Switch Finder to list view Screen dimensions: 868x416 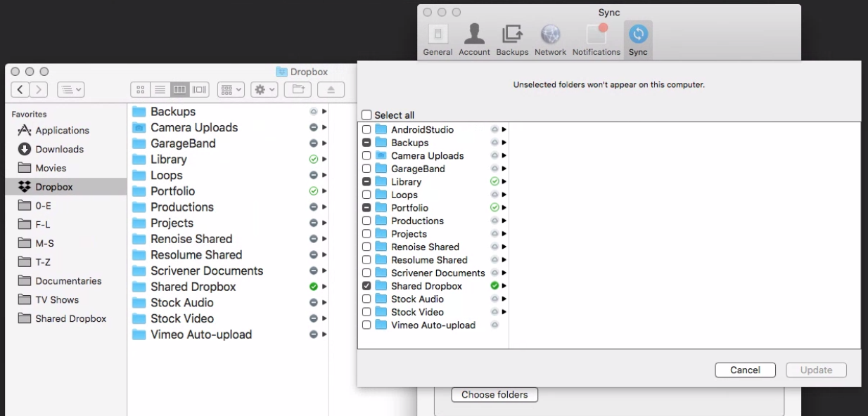160,89
